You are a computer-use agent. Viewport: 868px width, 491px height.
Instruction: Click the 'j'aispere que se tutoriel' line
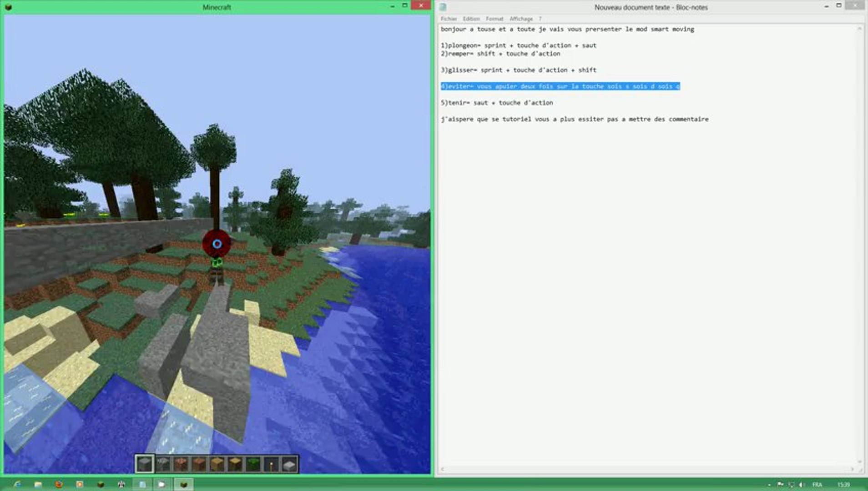(x=575, y=119)
